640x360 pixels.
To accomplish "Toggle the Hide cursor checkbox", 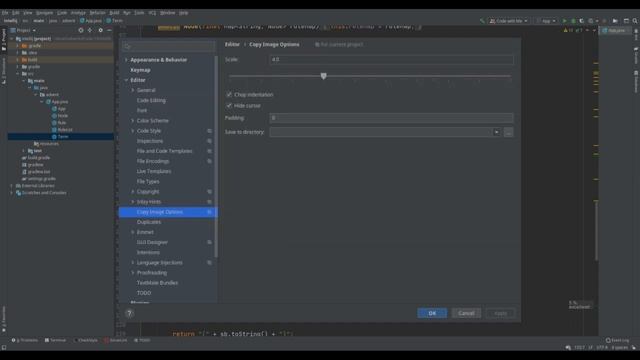I will [229, 105].
